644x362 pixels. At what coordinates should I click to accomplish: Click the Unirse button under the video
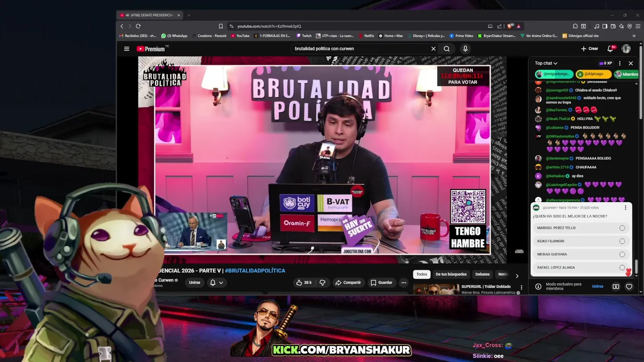(194, 283)
